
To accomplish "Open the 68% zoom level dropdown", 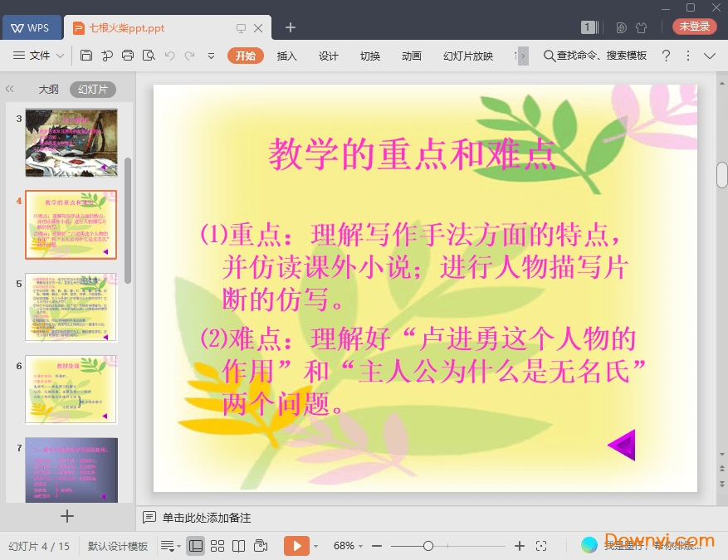I will click(349, 545).
